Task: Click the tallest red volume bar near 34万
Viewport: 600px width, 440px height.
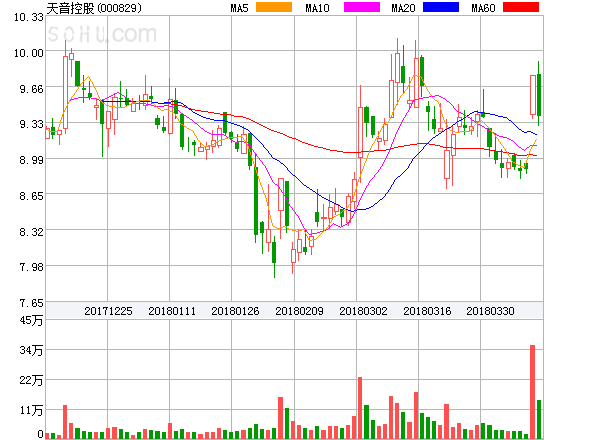Action: 532,392
